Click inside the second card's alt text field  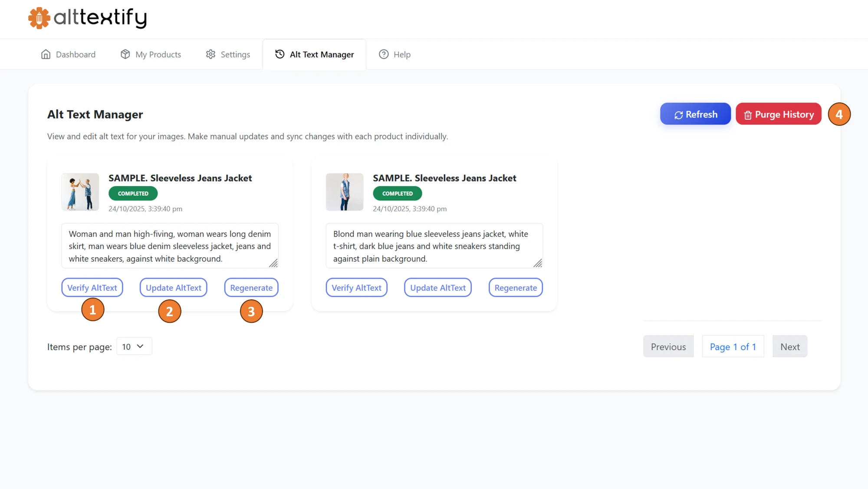pyautogui.click(x=434, y=246)
